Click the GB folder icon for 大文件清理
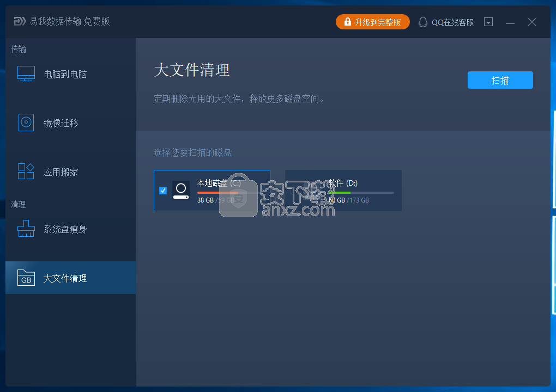 (x=26, y=278)
